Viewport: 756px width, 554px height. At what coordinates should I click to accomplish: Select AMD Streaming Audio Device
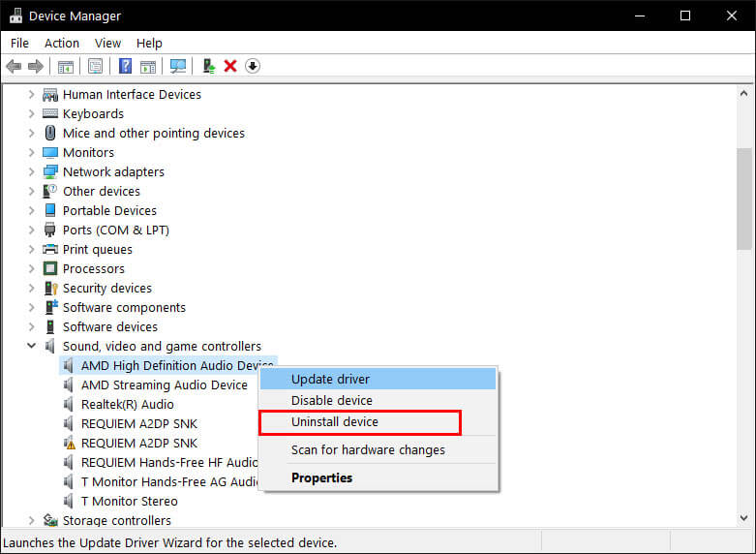pyautogui.click(x=164, y=385)
